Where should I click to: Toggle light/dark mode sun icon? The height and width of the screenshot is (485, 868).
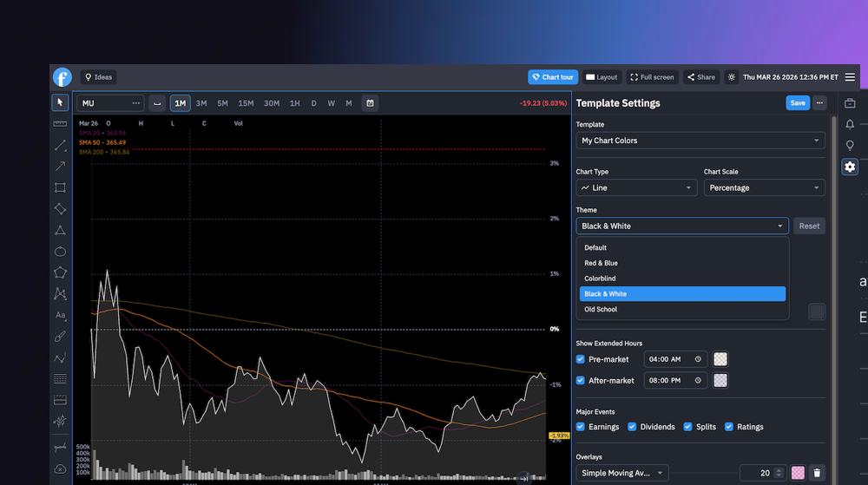coord(732,77)
